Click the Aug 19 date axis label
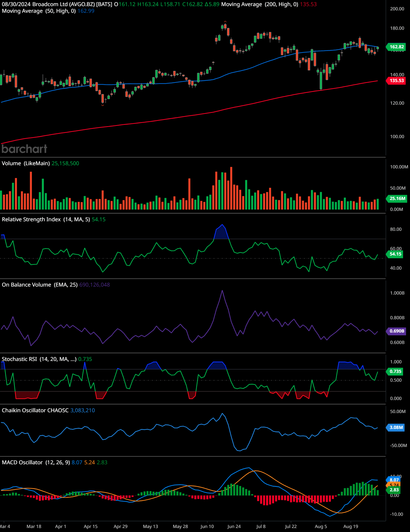Screen dimensions: 410x532 (351, 526)
